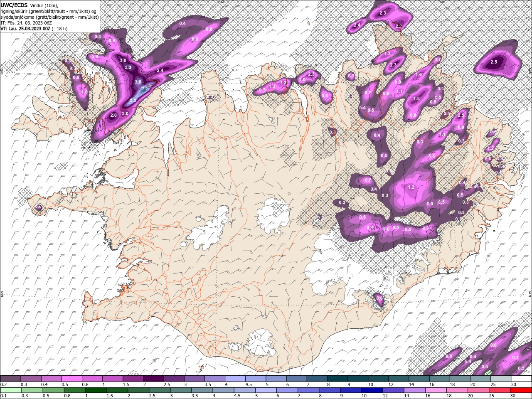The height and width of the screenshot is (399, 532).
Task: Click the UWC/ECDS title text
Action: pos(14,5)
